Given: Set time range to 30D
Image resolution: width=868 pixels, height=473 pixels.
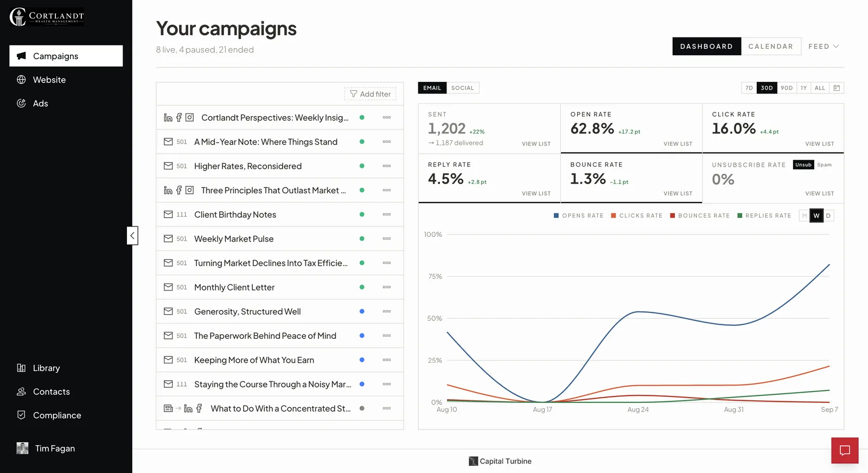Looking at the screenshot, I should [767, 88].
